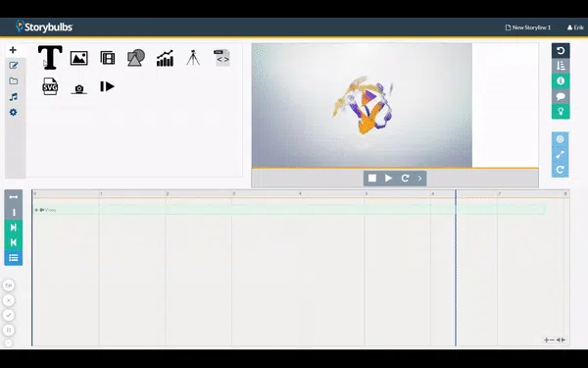Viewport: 588px width, 368px height.
Task: Select the step-play animation icon
Action: [x=107, y=86]
